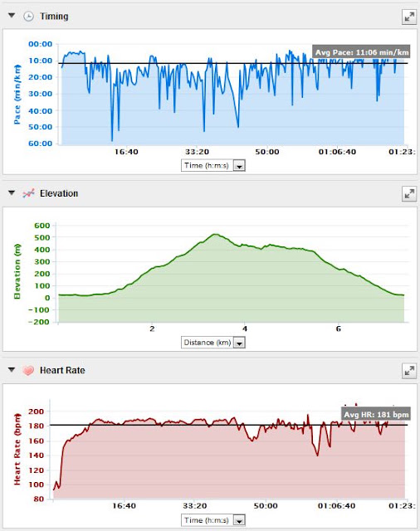Open the Elevation chart Distance (km) dropdown
The width and height of the screenshot is (420, 531).
pos(213,343)
